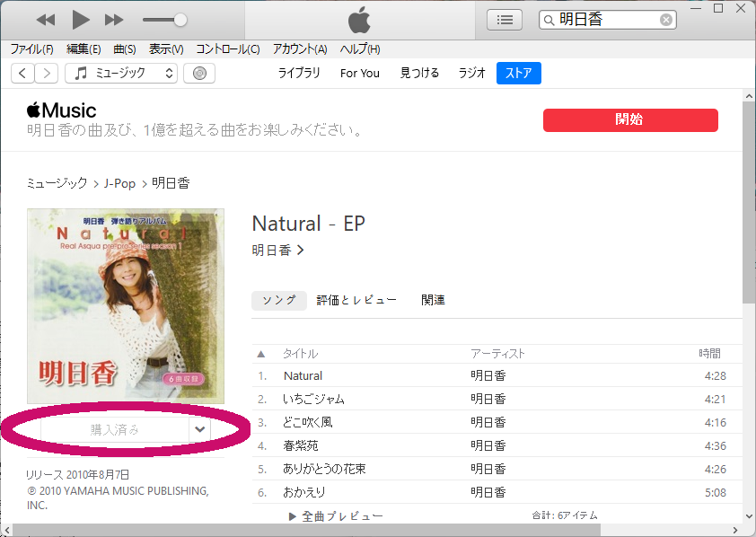Click the rewind previous track button
756x537 pixels.
tap(46, 20)
